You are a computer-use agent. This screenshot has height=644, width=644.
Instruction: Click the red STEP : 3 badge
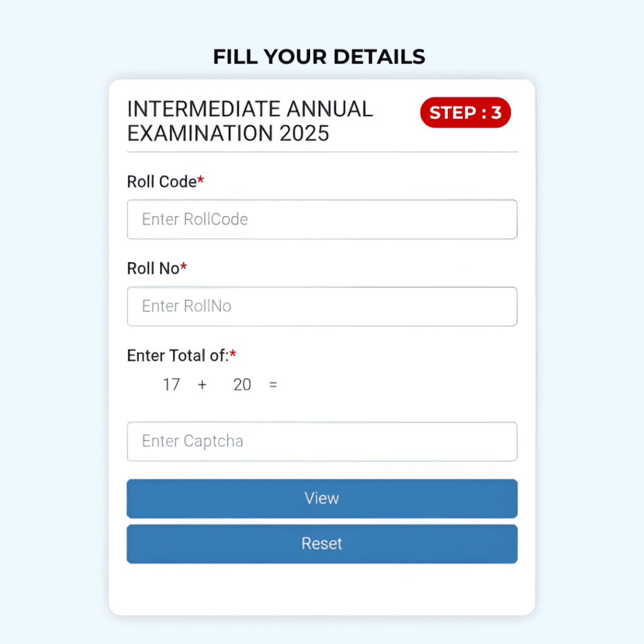[465, 113]
